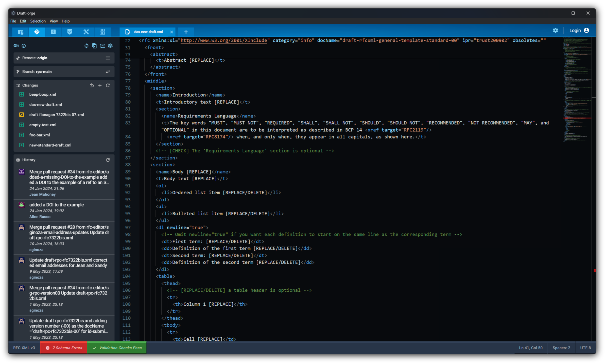
Task: Click line 104 <table> tag
Action: 165,276
